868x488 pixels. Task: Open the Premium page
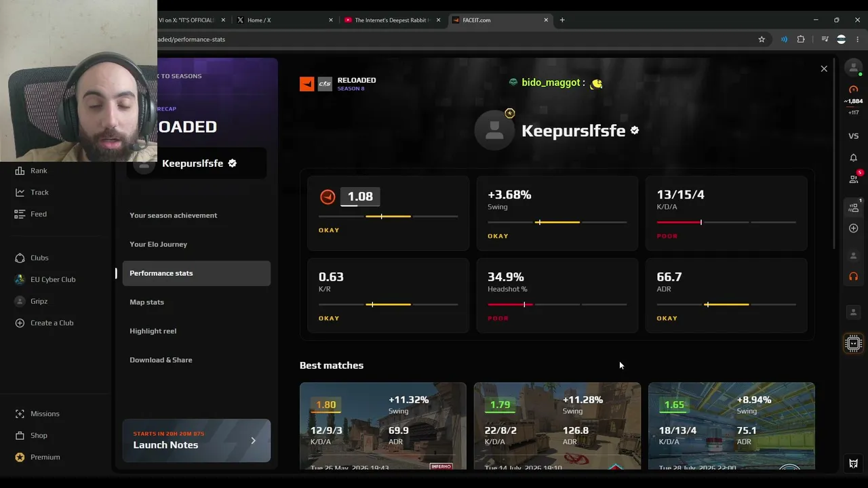pos(37,457)
